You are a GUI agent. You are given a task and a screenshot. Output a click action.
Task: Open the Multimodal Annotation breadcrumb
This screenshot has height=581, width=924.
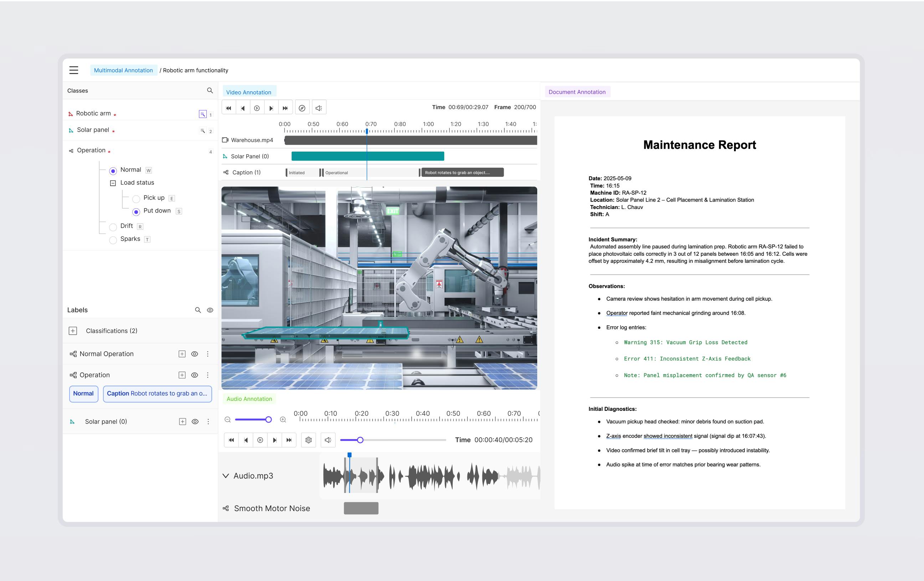pos(123,70)
